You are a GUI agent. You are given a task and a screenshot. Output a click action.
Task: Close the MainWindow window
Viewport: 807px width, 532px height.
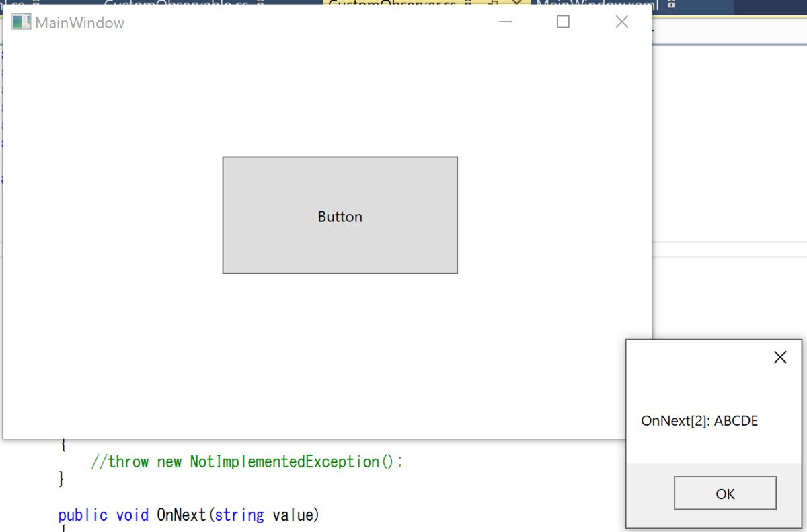coord(622,22)
